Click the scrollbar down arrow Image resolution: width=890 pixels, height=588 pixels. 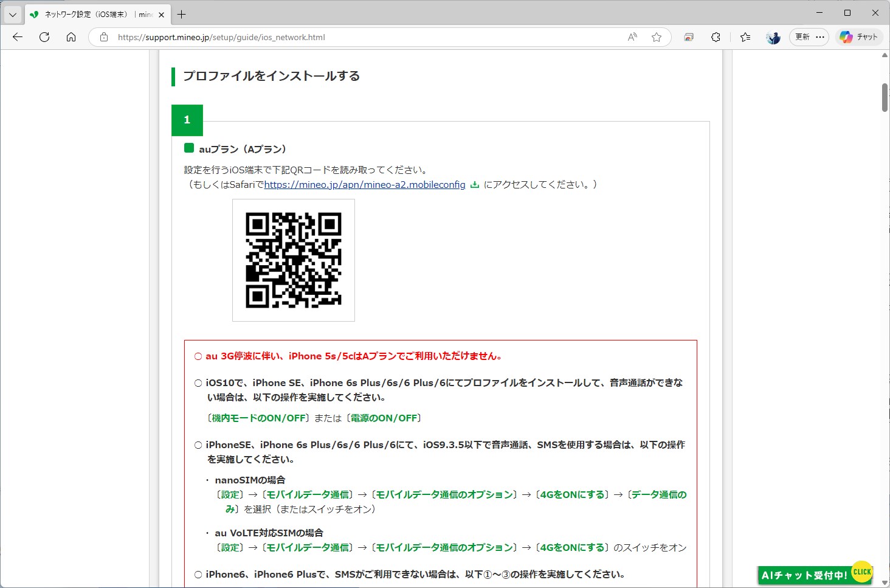coord(884,583)
